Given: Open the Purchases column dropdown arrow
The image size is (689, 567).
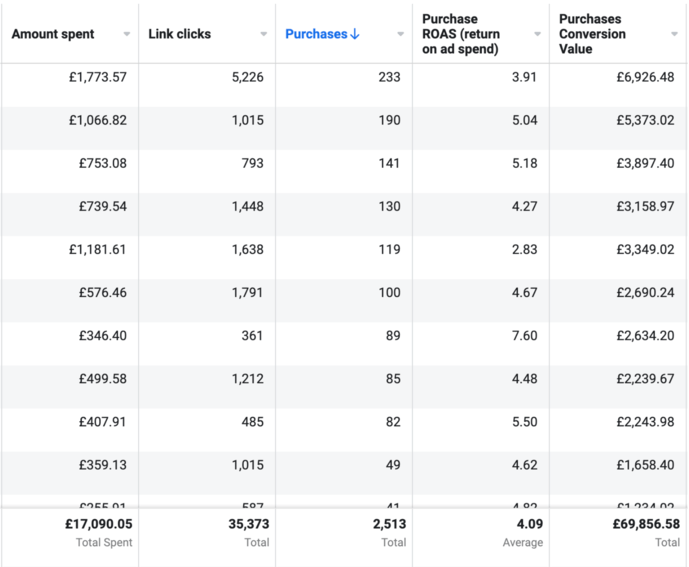Looking at the screenshot, I should pyautogui.click(x=400, y=34).
